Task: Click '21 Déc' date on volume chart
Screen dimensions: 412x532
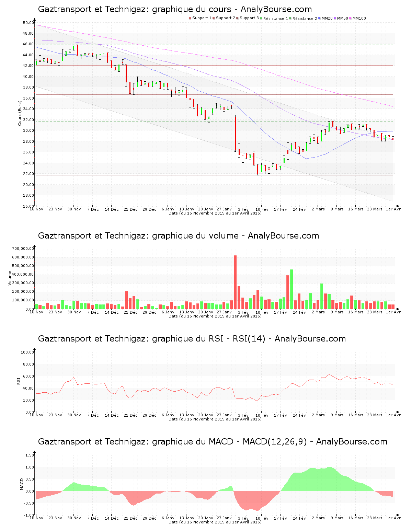Action: (x=130, y=312)
